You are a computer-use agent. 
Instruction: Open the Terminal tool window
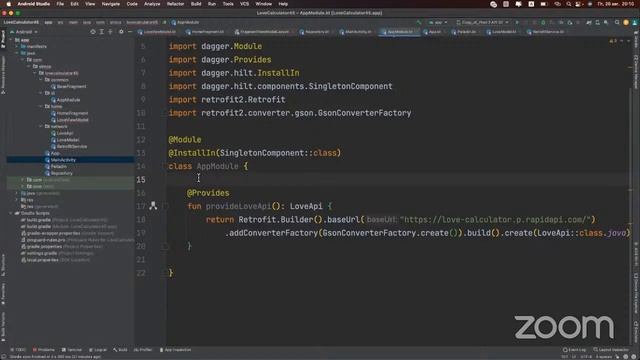pos(71,350)
